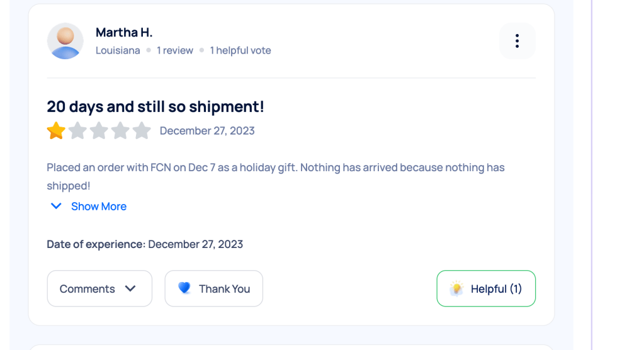The image size is (644, 350).
Task: Click the December 27, 2023 review date
Action: (207, 131)
